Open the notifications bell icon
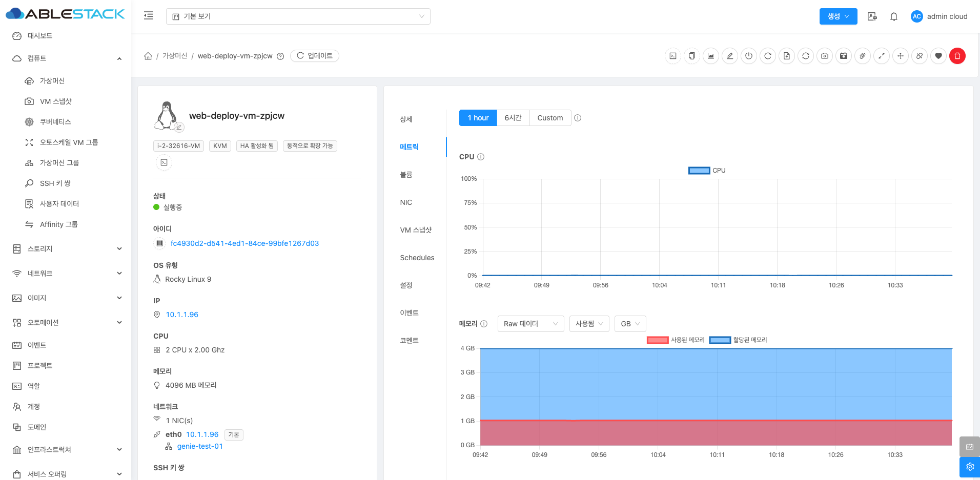 click(894, 16)
